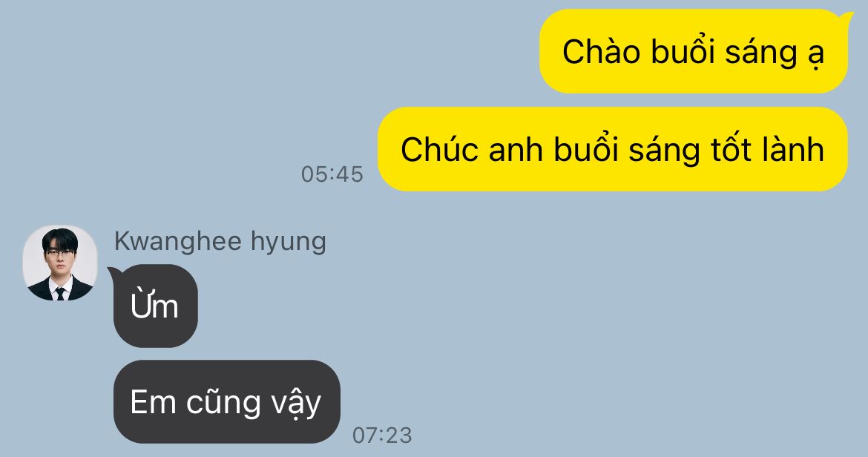Click the black tie in the avatar
This screenshot has height=457, width=868.
click(60, 293)
